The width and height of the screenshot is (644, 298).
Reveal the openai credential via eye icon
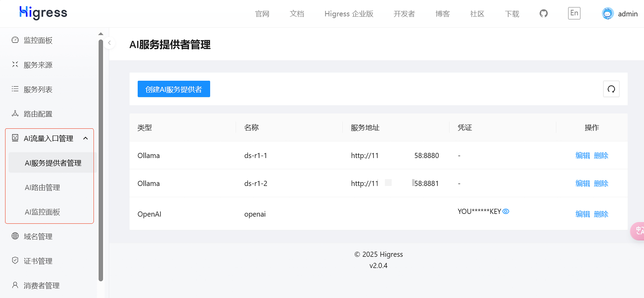coord(506,211)
